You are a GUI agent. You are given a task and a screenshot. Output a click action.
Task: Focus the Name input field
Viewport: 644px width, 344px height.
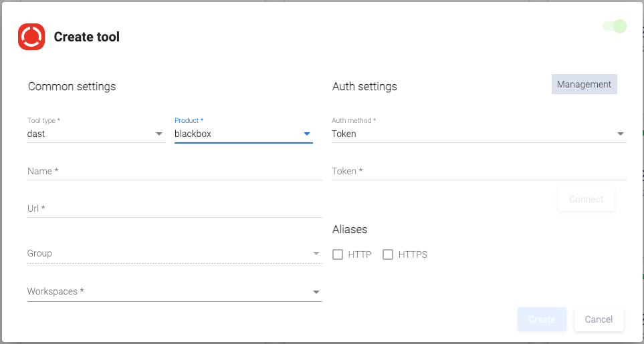(x=174, y=172)
